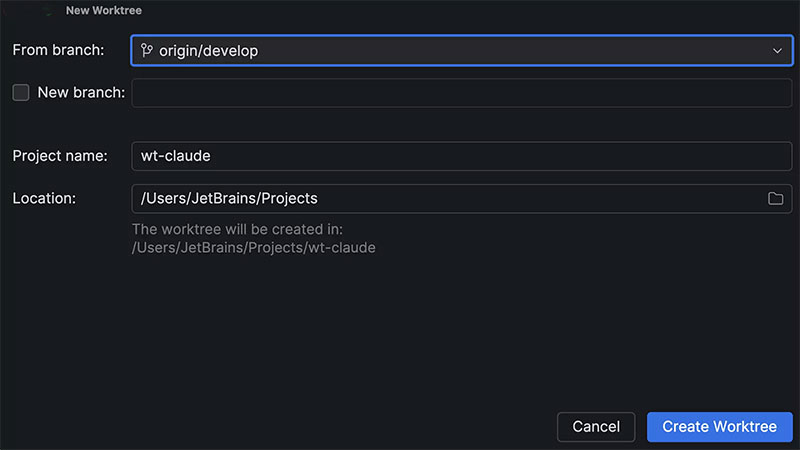
Task: Click the Create Worktree button
Action: (x=719, y=427)
